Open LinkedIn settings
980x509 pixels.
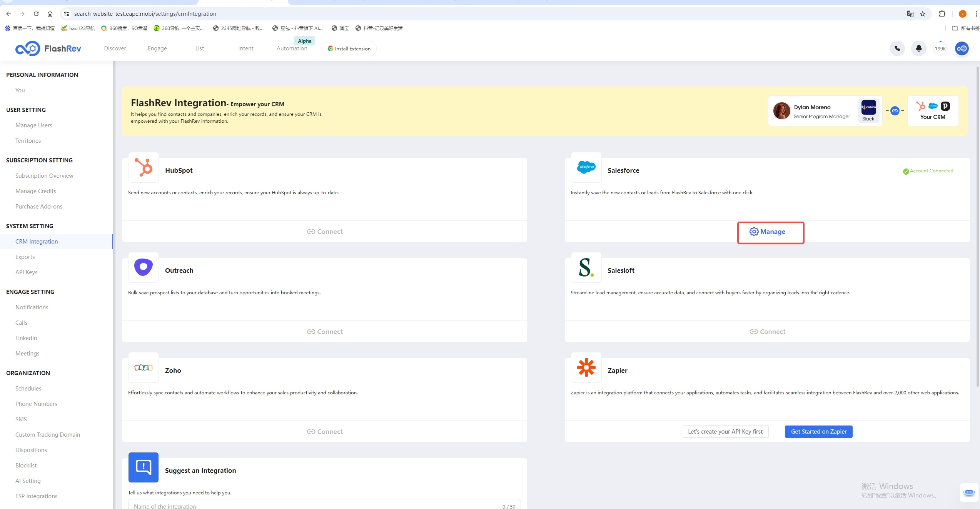coord(26,338)
